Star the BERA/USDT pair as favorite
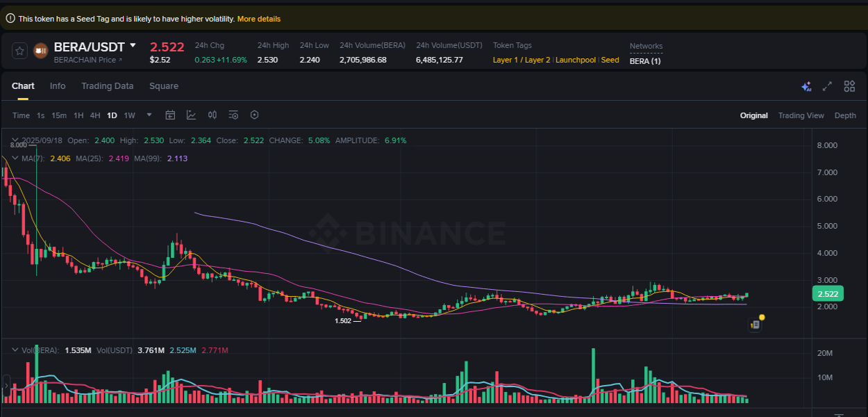 (19, 50)
